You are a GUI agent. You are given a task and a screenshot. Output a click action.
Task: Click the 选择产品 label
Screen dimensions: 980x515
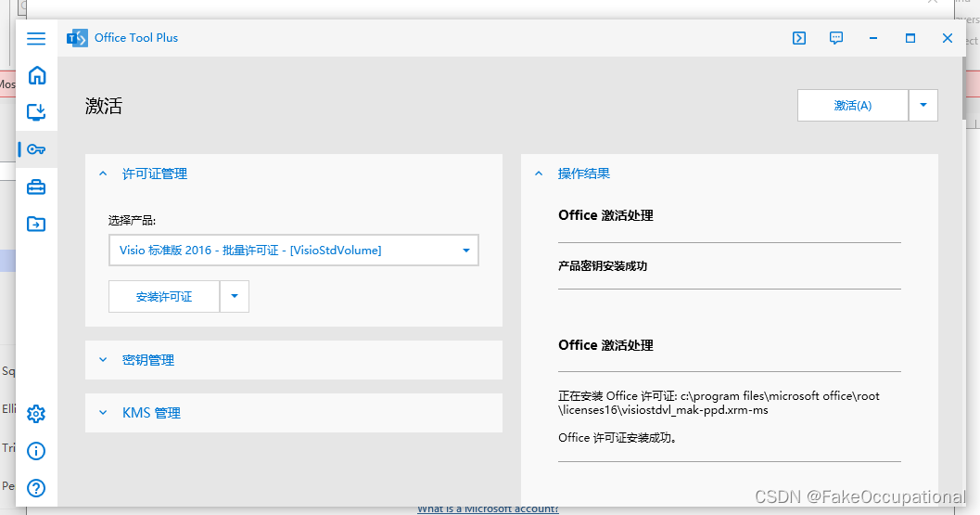coord(132,220)
